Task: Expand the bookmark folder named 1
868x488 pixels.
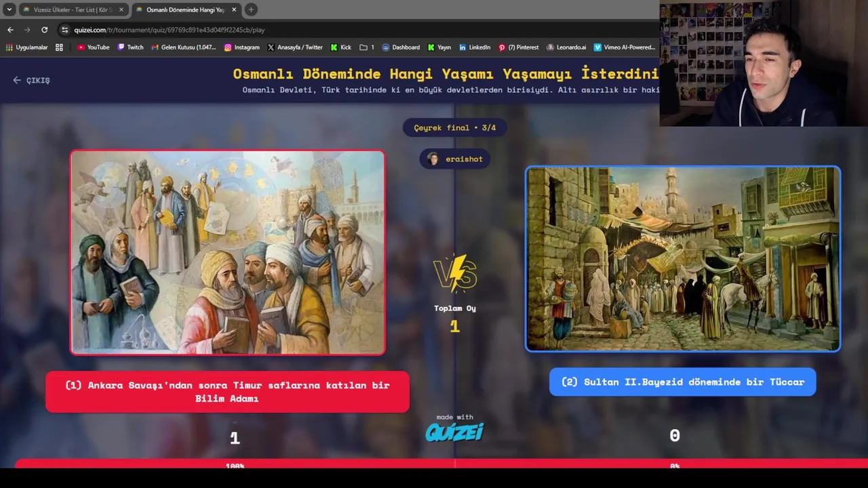Action: point(367,47)
